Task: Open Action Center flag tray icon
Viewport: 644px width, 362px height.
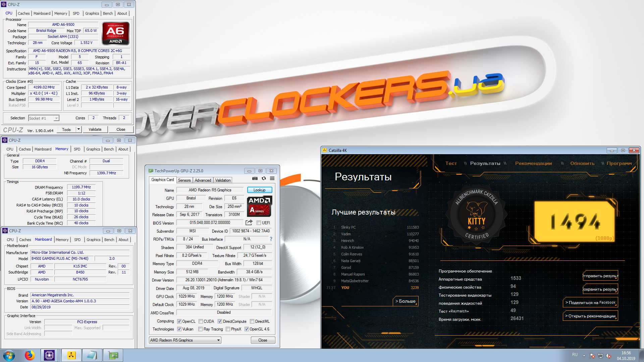Action: coord(592,356)
